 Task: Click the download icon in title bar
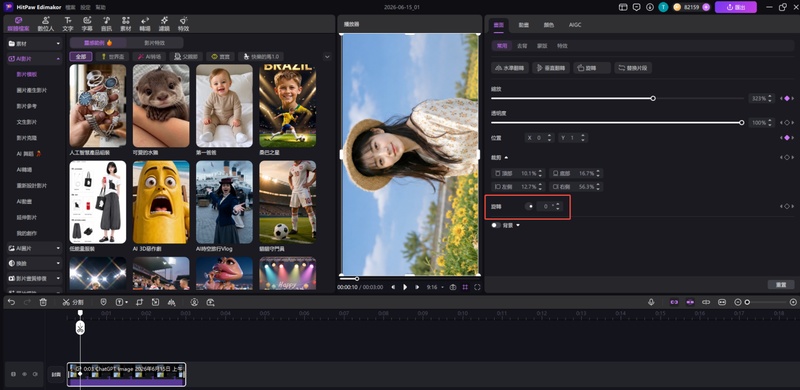point(649,7)
